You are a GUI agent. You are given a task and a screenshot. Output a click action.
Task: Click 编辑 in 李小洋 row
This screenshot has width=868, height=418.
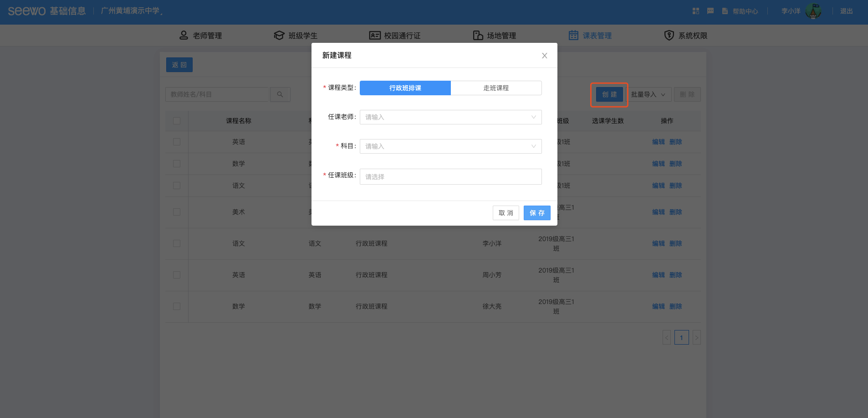tap(659, 243)
